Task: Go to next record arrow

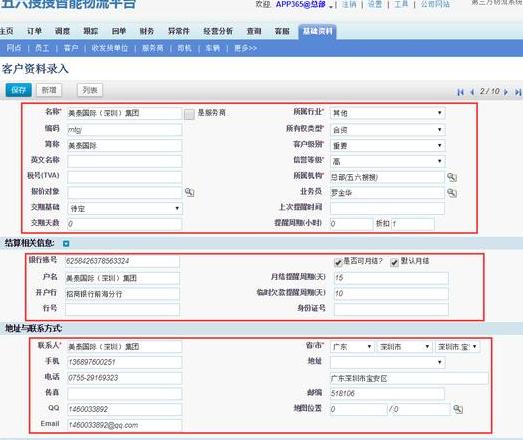Action: pos(506,92)
